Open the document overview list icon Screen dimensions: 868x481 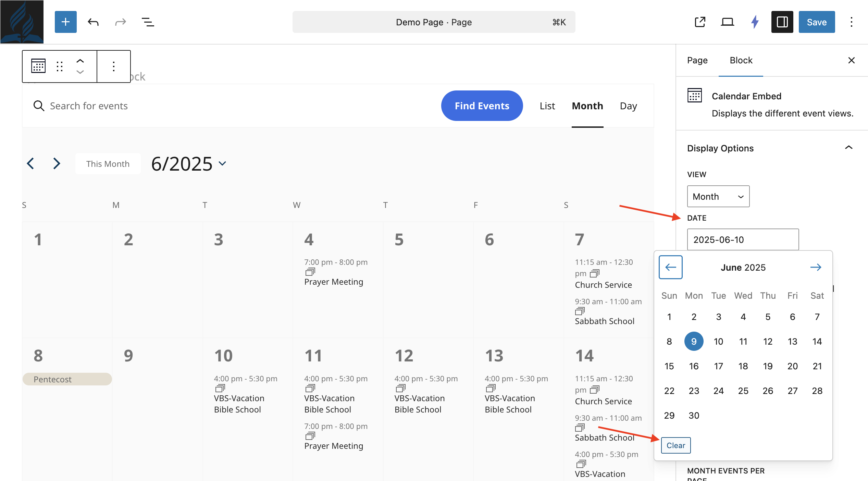coord(148,22)
